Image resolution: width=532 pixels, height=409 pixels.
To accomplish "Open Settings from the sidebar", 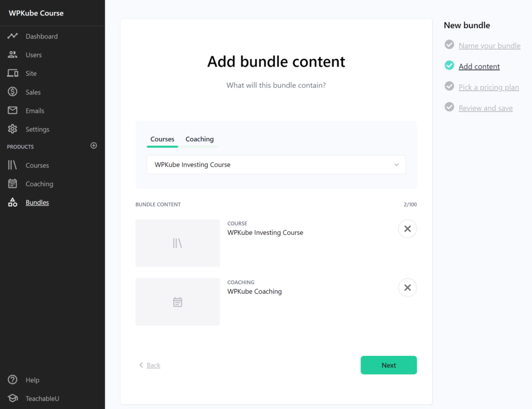I will coord(37,129).
